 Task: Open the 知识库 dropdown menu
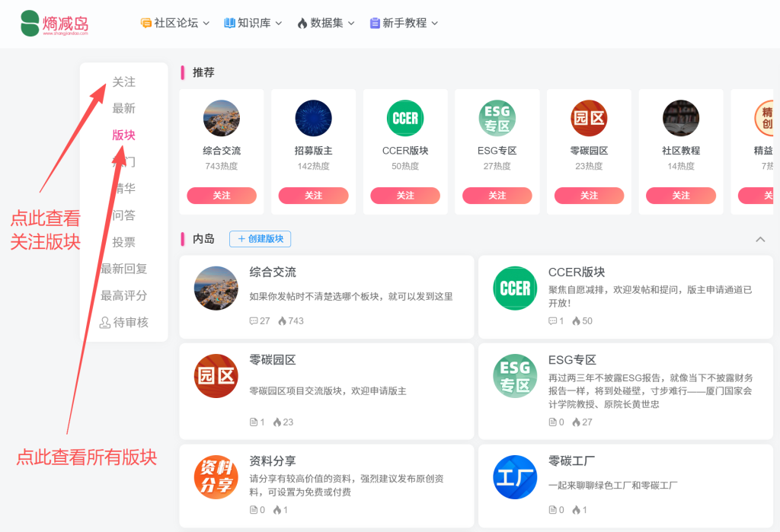[253, 24]
